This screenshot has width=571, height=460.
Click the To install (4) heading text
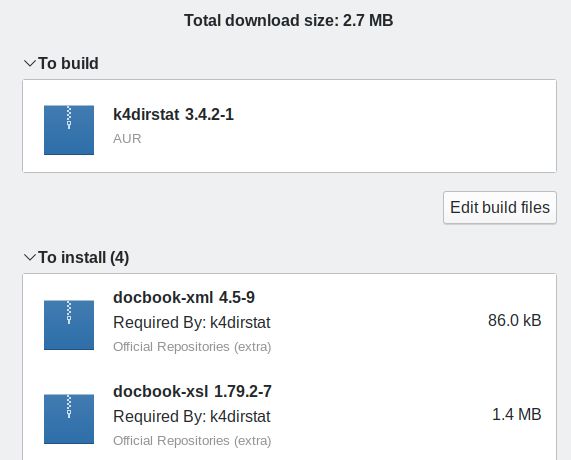pyautogui.click(x=83, y=257)
